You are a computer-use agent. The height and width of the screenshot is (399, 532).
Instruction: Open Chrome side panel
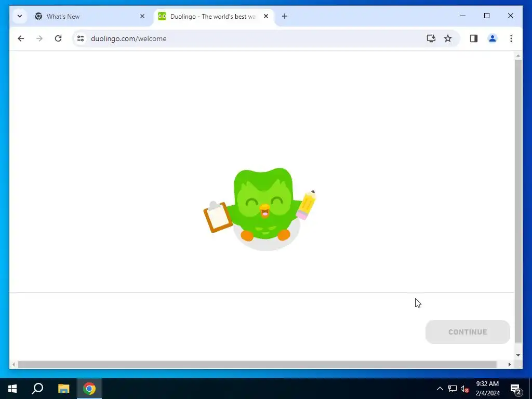[x=474, y=38]
